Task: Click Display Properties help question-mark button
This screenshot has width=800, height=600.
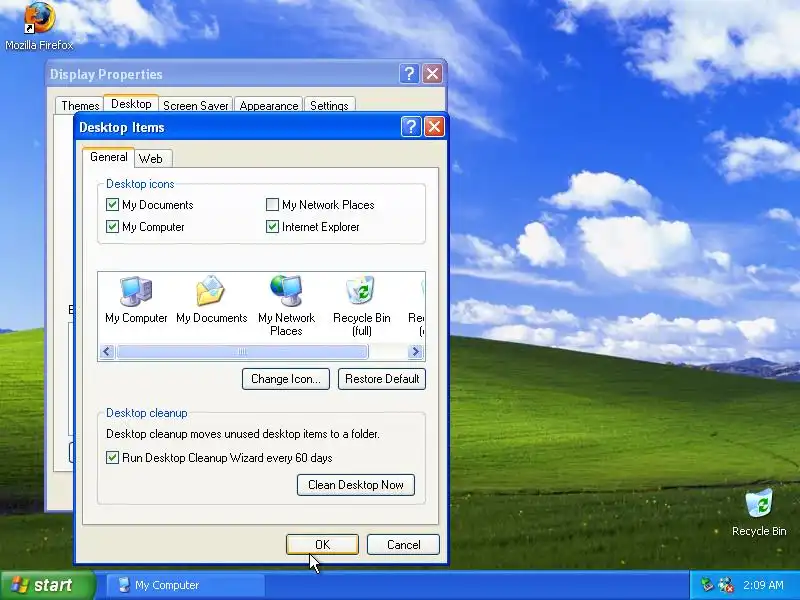Action: point(409,74)
